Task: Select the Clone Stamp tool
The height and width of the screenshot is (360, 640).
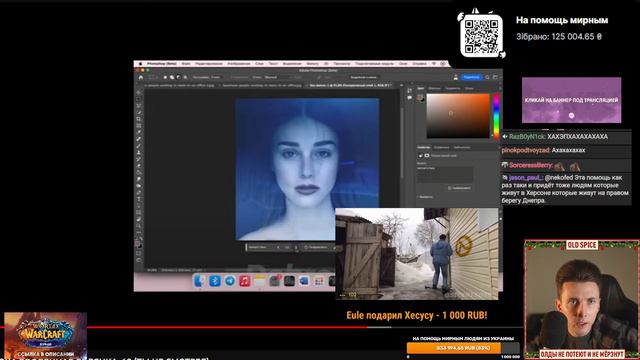Action: 138,152
